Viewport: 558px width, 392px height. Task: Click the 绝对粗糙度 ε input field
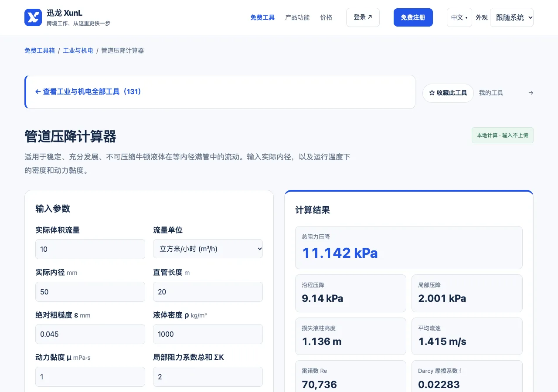pyautogui.click(x=90, y=334)
